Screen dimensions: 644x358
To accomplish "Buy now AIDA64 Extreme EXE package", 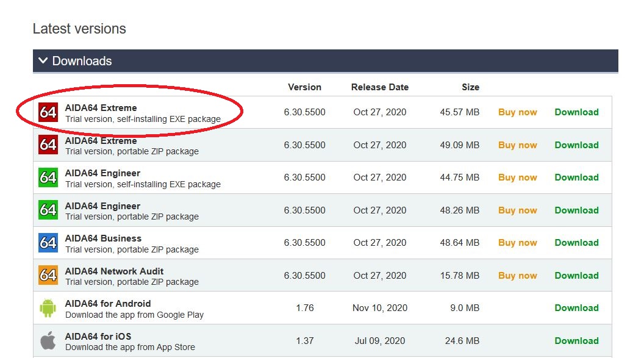I will coord(518,112).
